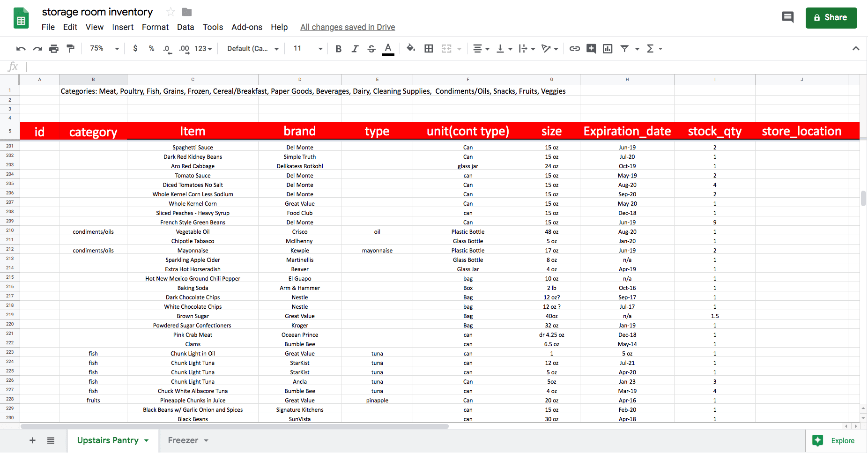Click the merge cells icon

[x=446, y=49]
